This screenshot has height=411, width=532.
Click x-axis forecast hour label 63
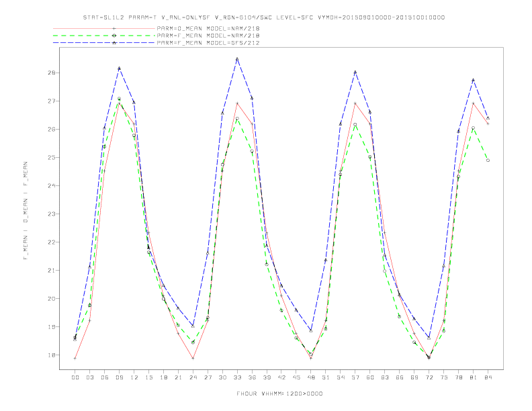pyautogui.click(x=385, y=377)
